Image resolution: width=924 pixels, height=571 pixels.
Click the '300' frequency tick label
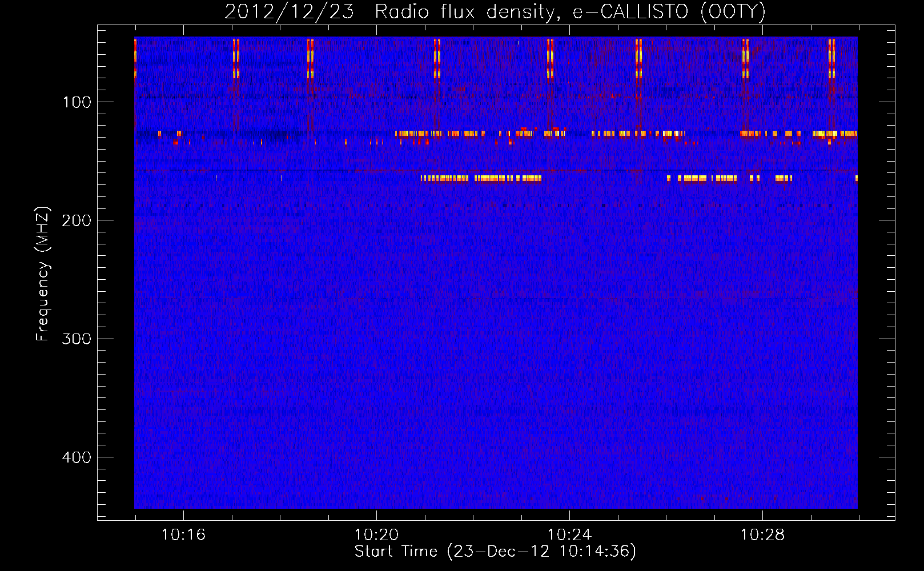[77, 339]
